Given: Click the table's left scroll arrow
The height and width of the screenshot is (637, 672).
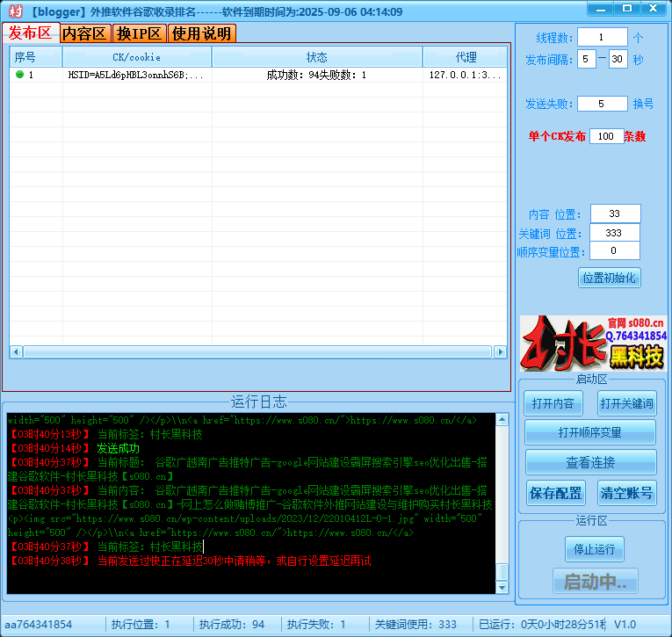Looking at the screenshot, I should [x=17, y=352].
